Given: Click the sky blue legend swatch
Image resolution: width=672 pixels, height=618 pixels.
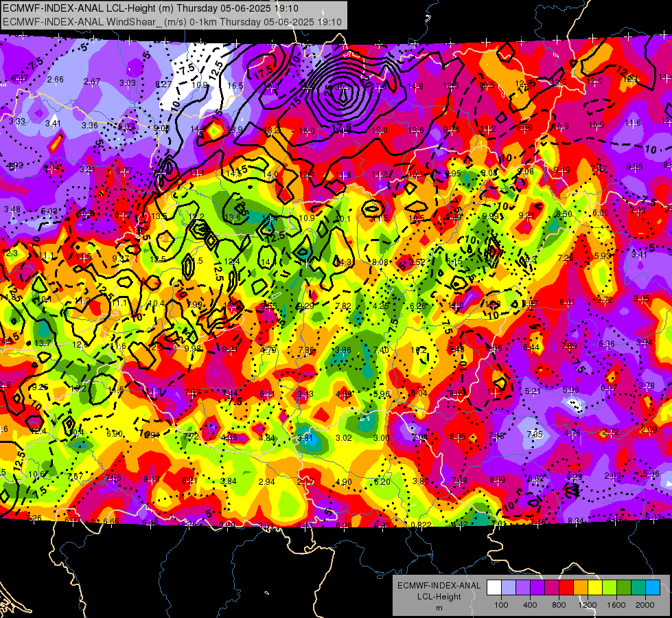Looking at the screenshot, I should tap(653, 588).
